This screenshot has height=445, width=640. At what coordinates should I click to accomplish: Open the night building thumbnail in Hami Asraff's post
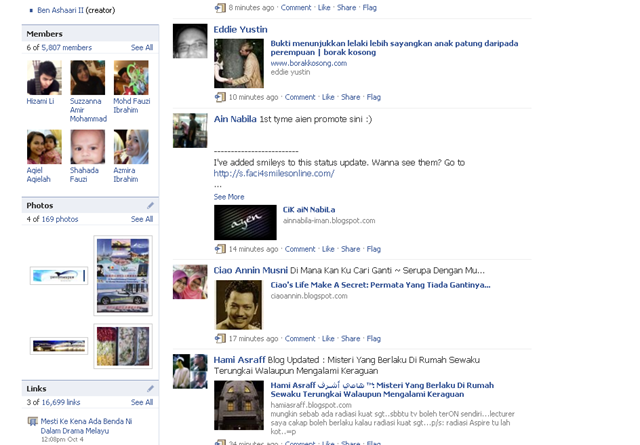[239, 405]
